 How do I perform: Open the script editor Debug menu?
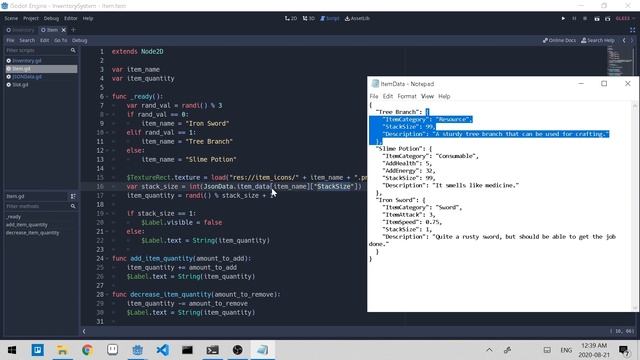click(x=80, y=40)
